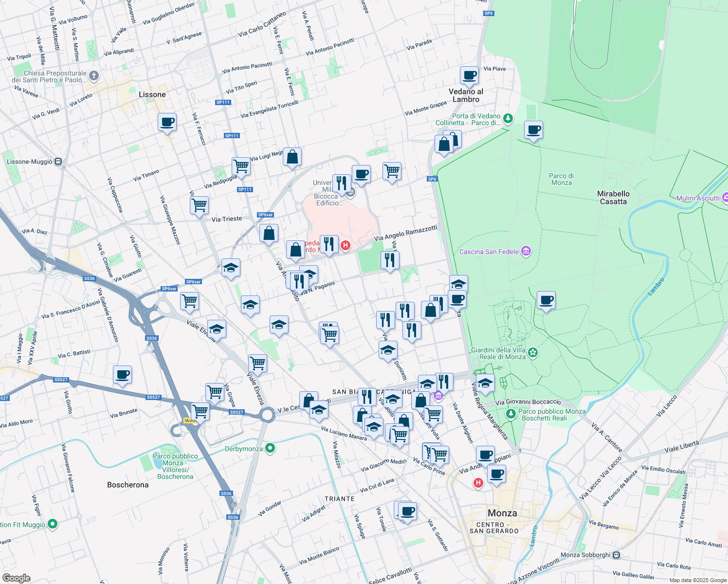Image resolution: width=728 pixels, height=584 pixels.
Task: Open the grocery cart marker right of university cafe
Action: pyautogui.click(x=392, y=172)
